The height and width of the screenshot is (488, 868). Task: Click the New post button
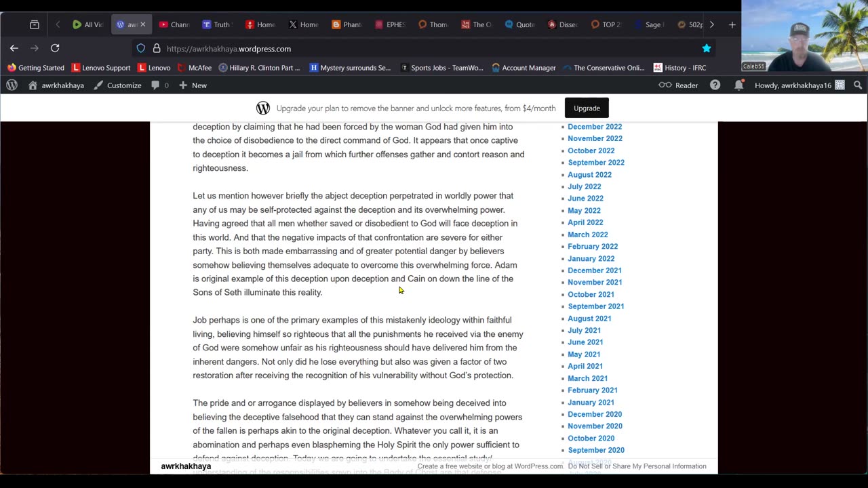click(x=193, y=85)
